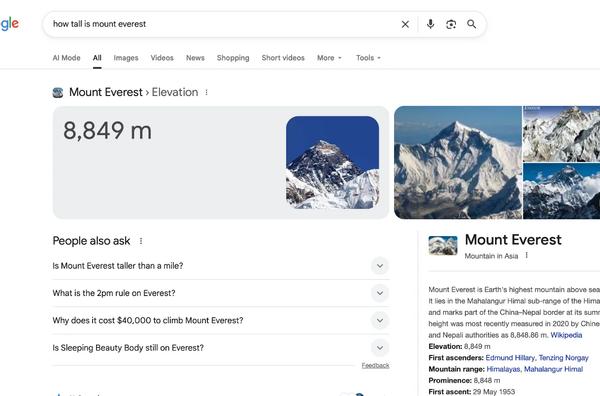Open the More dropdown menu
Image resolution: width=600 pixels, height=396 pixels.
[x=329, y=58]
